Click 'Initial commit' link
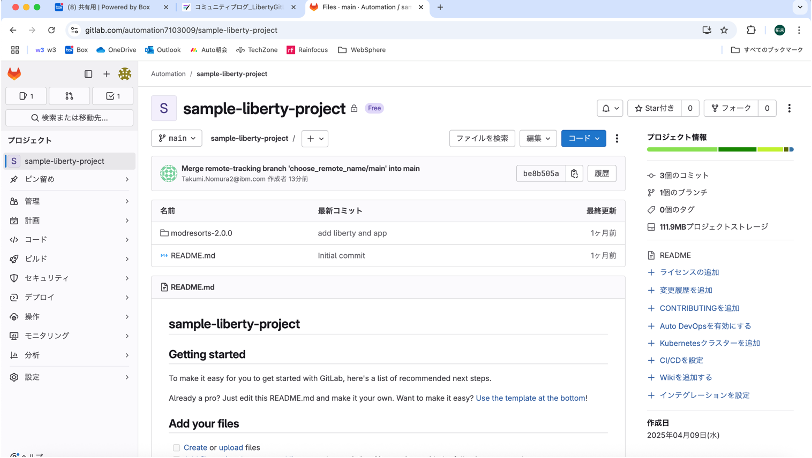Image resolution: width=812 pixels, height=458 pixels. [x=341, y=255]
